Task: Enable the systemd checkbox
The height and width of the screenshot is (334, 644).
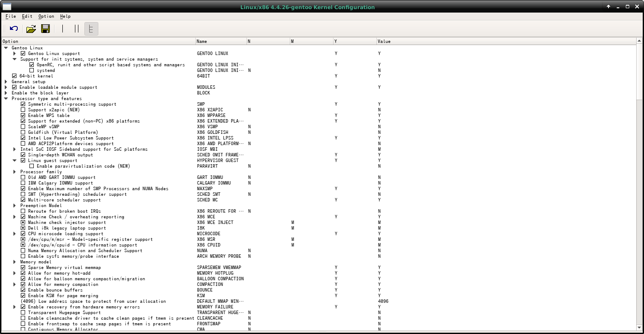Action: pyautogui.click(x=32, y=70)
